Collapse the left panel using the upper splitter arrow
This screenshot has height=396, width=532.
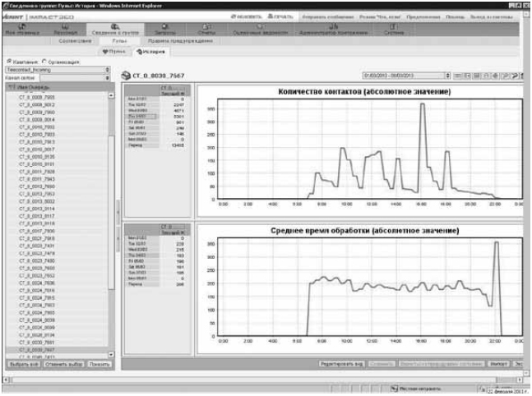pyautogui.click(x=118, y=212)
